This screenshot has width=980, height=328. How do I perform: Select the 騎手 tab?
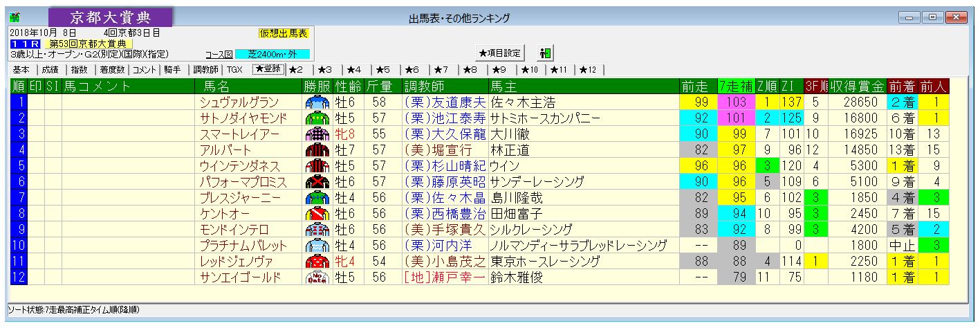click(172, 70)
